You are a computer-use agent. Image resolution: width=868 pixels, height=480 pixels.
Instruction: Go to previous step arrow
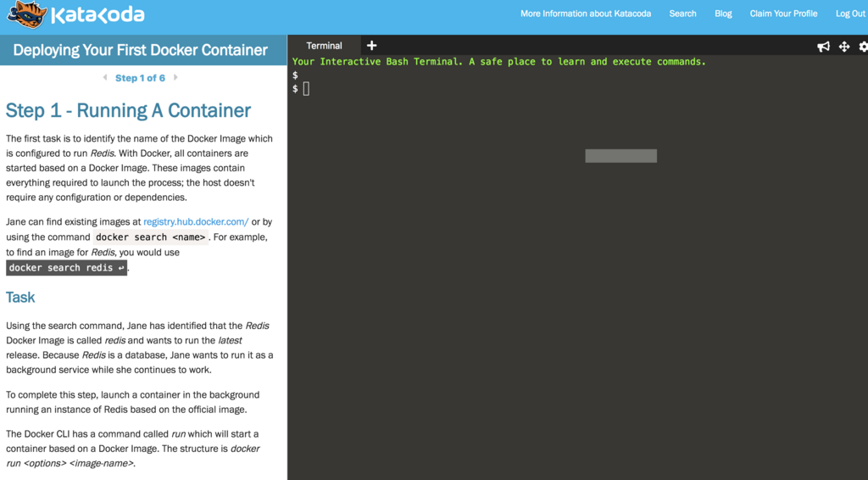[x=105, y=77]
